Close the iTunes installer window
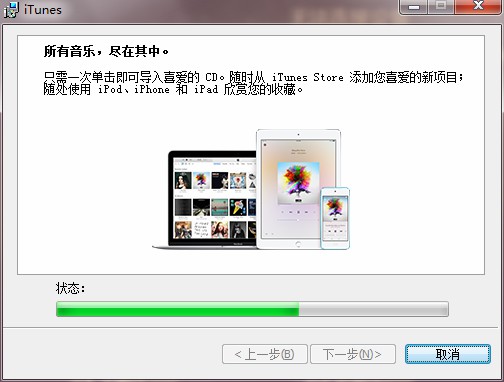 479,7
